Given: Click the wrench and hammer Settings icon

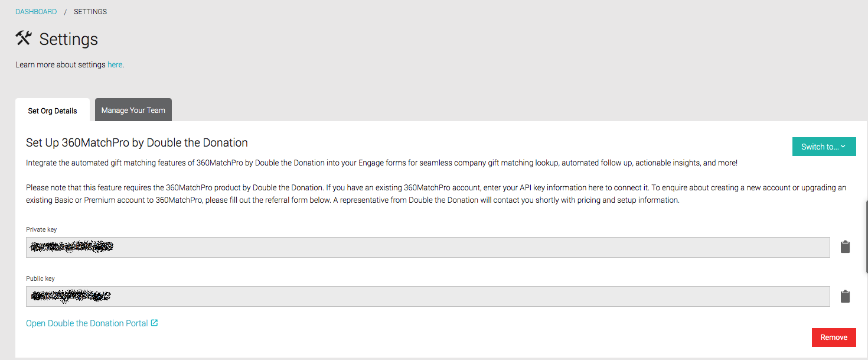Looking at the screenshot, I should pos(24,38).
